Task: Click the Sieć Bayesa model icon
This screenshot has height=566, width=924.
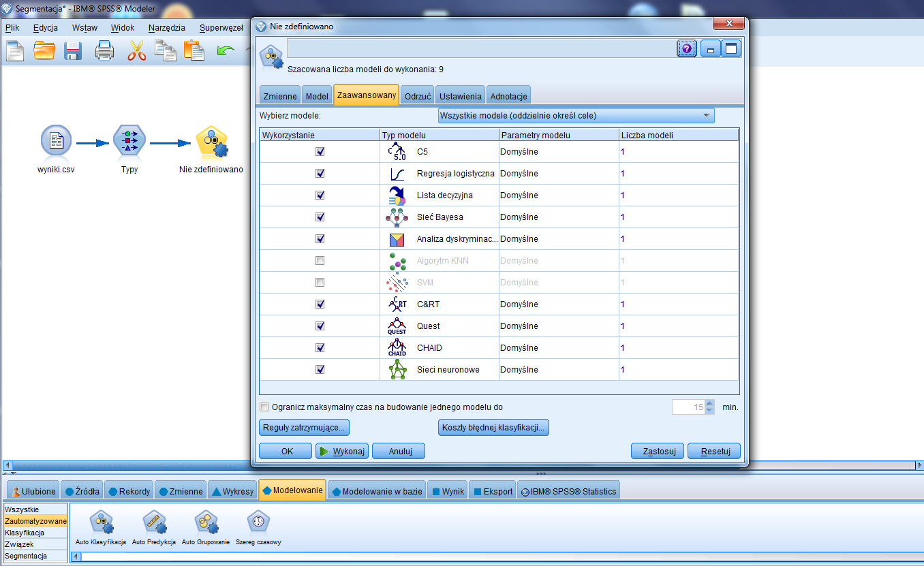Action: click(397, 217)
